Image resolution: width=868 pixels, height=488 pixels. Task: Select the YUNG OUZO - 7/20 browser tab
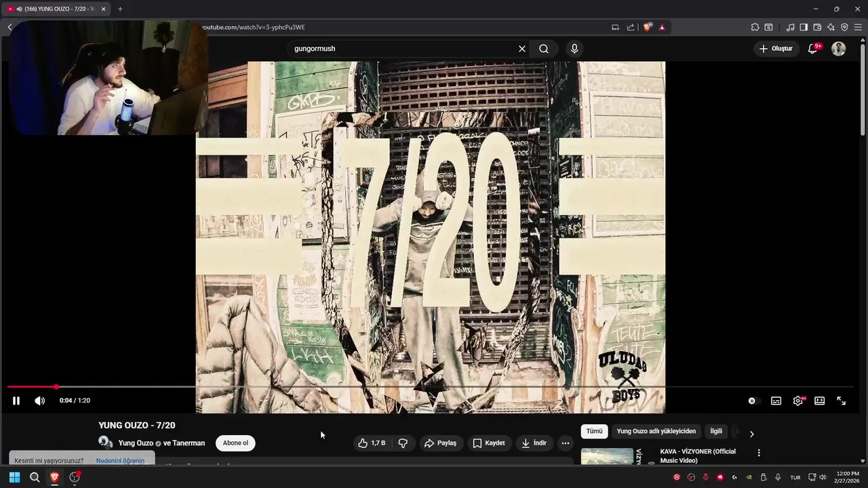click(x=56, y=9)
